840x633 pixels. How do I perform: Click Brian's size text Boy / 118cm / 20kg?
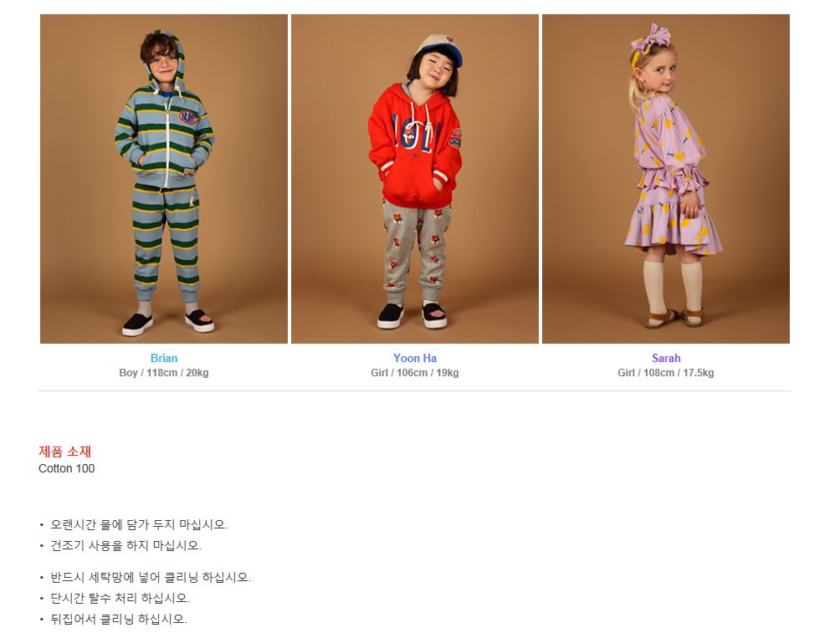click(164, 373)
